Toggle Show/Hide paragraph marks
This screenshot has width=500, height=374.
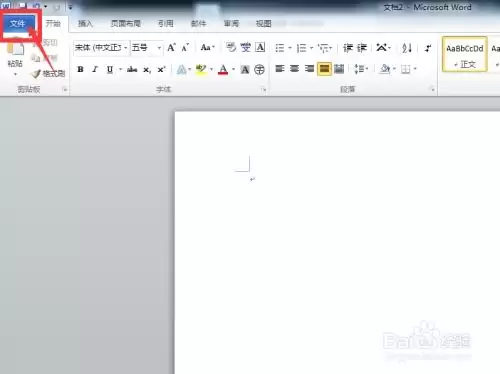tap(428, 48)
